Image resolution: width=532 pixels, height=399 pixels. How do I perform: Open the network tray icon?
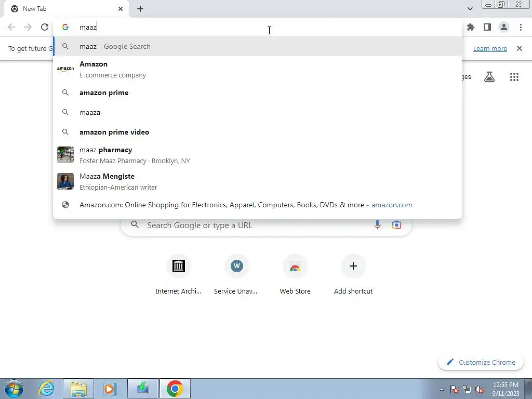pos(467,389)
